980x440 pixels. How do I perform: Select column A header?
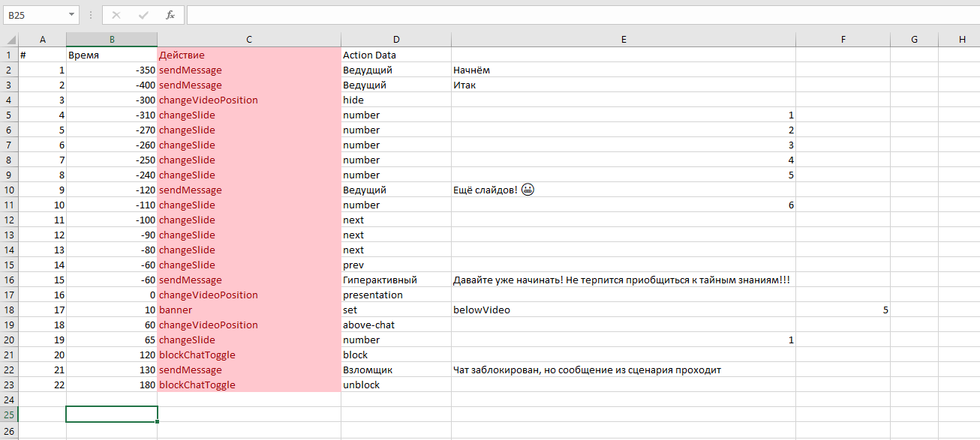(x=42, y=40)
